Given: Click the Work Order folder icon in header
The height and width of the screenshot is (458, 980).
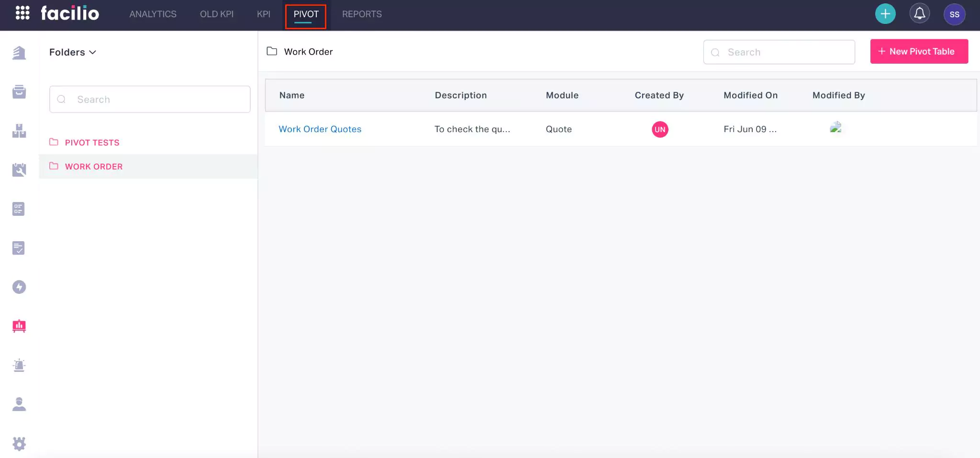Looking at the screenshot, I should pos(272,51).
